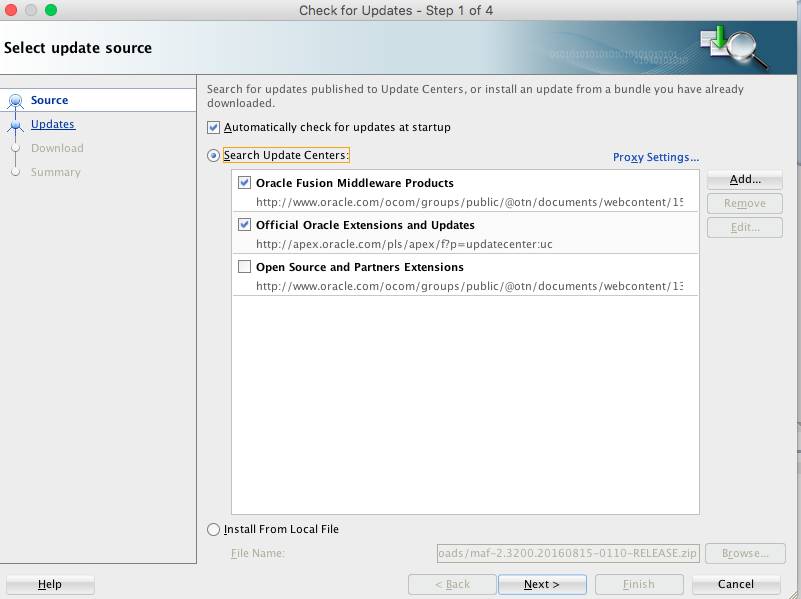Image resolution: width=801 pixels, height=599 pixels.
Task: Click the Edit... update center button
Action: click(x=745, y=227)
